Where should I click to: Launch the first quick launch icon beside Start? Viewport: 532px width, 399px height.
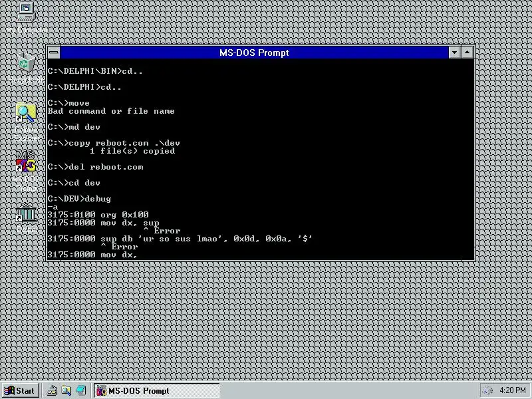point(52,390)
